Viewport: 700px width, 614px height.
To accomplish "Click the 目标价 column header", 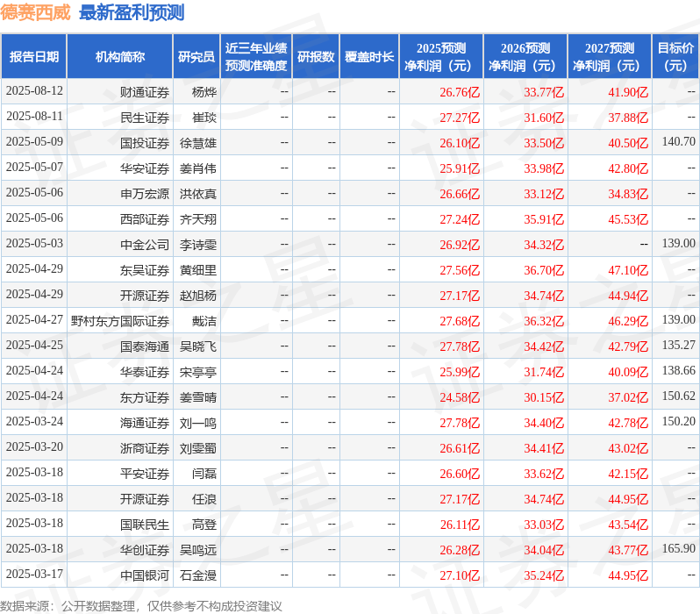I will 675,57.
